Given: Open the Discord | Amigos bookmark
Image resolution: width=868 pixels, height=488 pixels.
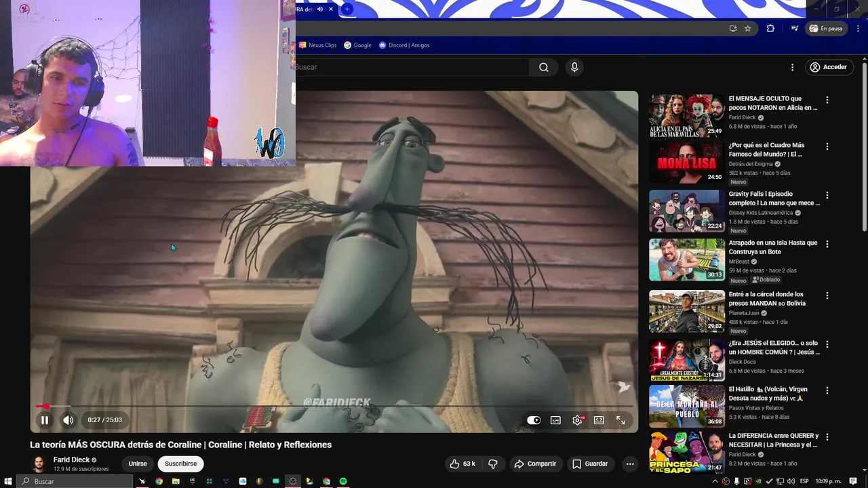Looking at the screenshot, I should click(404, 45).
